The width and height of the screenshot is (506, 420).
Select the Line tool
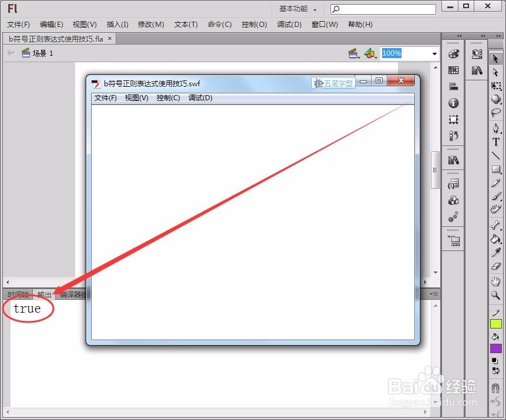[495, 155]
